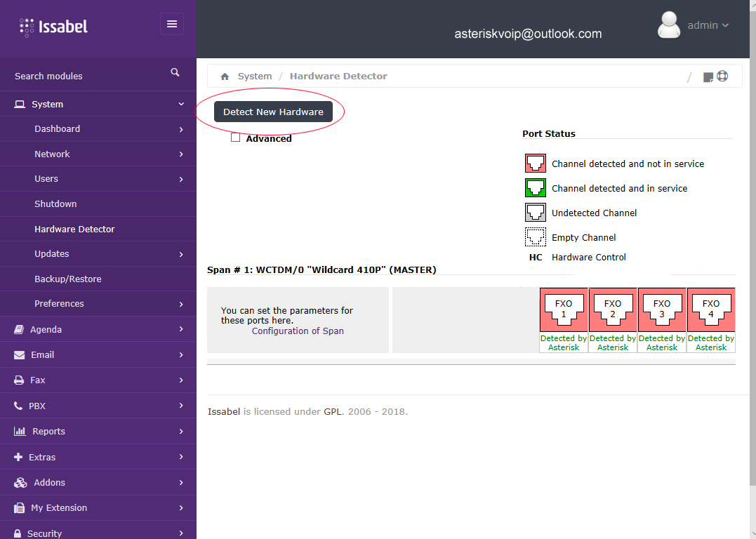Open the Shutdown menu item
The width and height of the screenshot is (756, 539).
[x=55, y=204]
